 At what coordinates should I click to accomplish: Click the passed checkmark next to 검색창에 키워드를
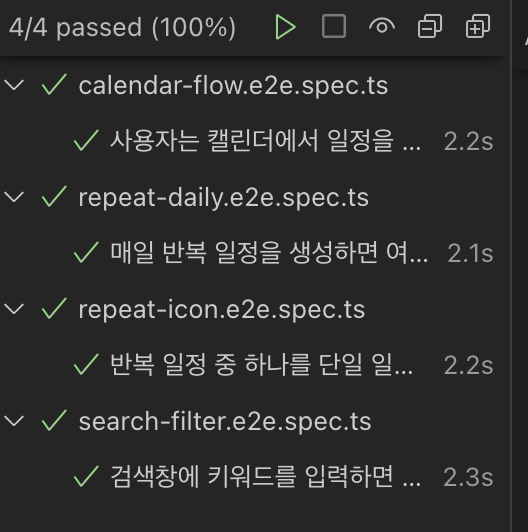tap(86, 476)
